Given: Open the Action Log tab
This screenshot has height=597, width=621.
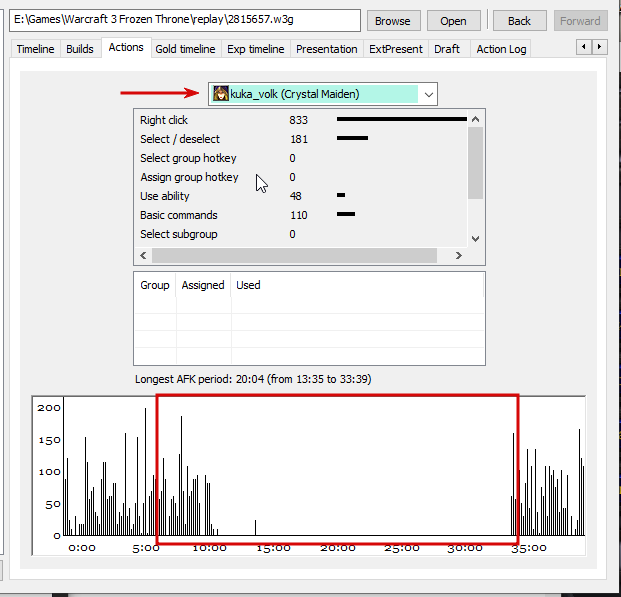Looking at the screenshot, I should 501,49.
